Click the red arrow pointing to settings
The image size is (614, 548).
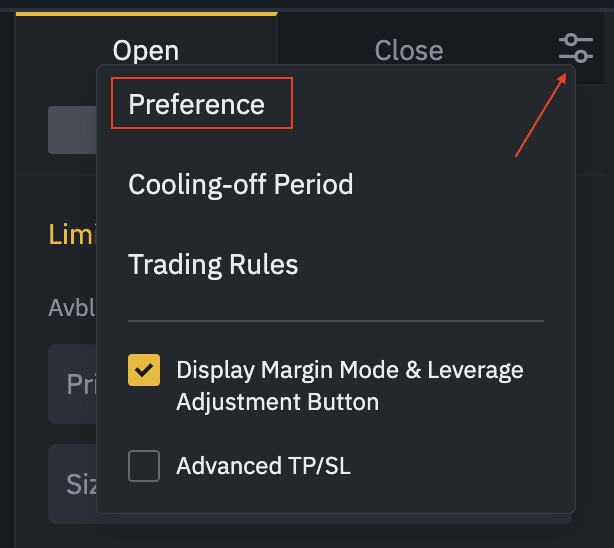[540, 120]
